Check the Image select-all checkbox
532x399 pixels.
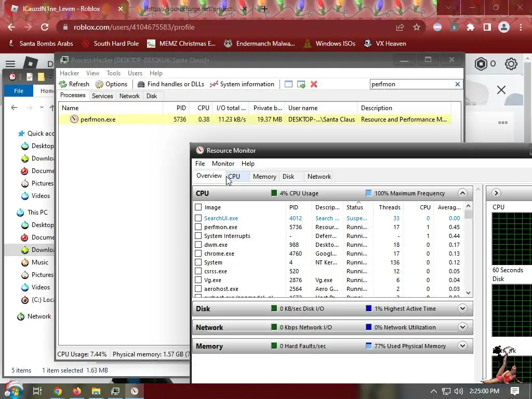198,207
